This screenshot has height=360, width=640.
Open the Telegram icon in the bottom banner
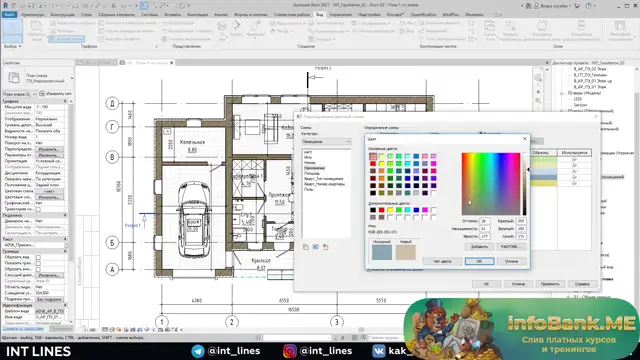pos(198,351)
